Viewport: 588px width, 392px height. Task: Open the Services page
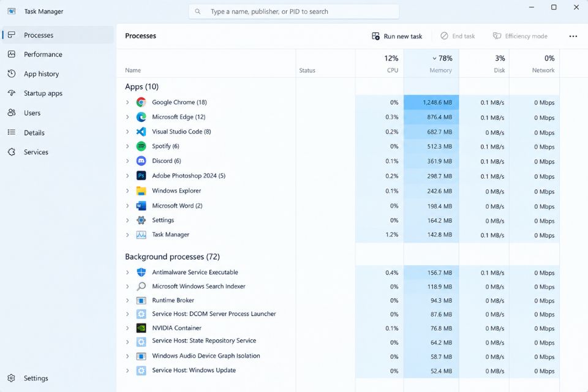pyautogui.click(x=58, y=152)
